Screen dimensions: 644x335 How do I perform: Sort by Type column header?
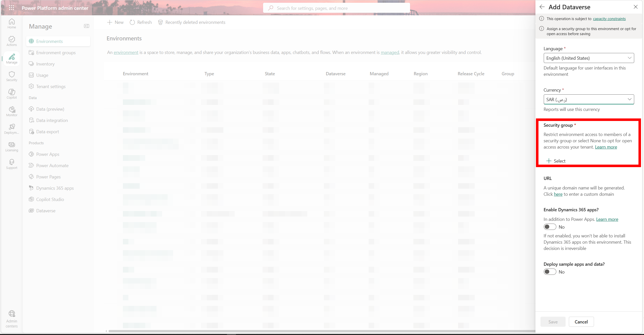209,74
